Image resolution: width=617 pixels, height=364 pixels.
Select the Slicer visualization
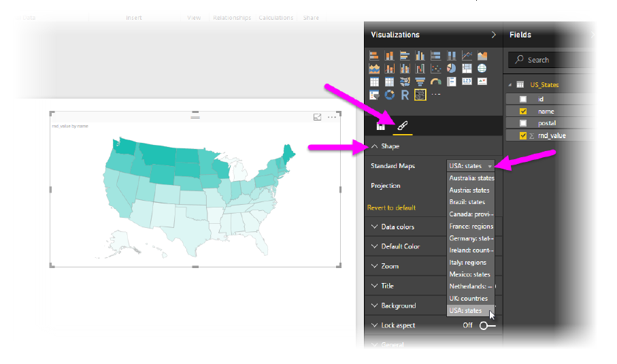point(374,95)
